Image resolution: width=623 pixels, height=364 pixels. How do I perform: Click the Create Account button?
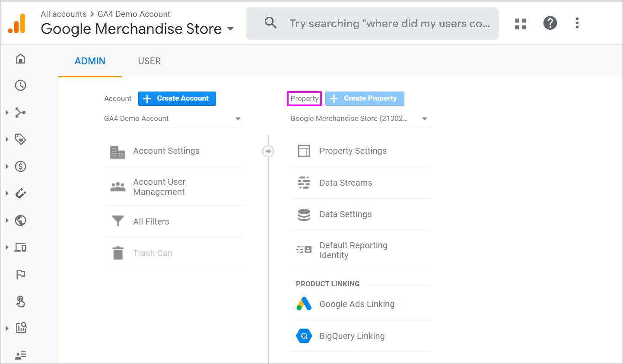[x=177, y=98]
